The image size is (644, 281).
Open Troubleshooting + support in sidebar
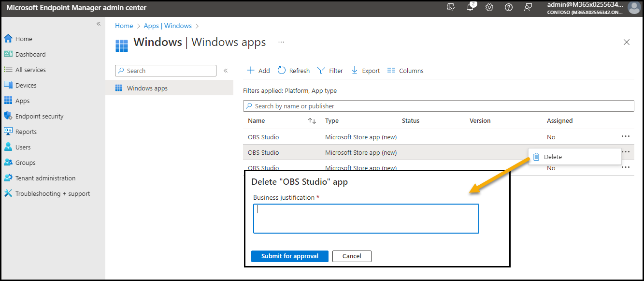[52, 193]
